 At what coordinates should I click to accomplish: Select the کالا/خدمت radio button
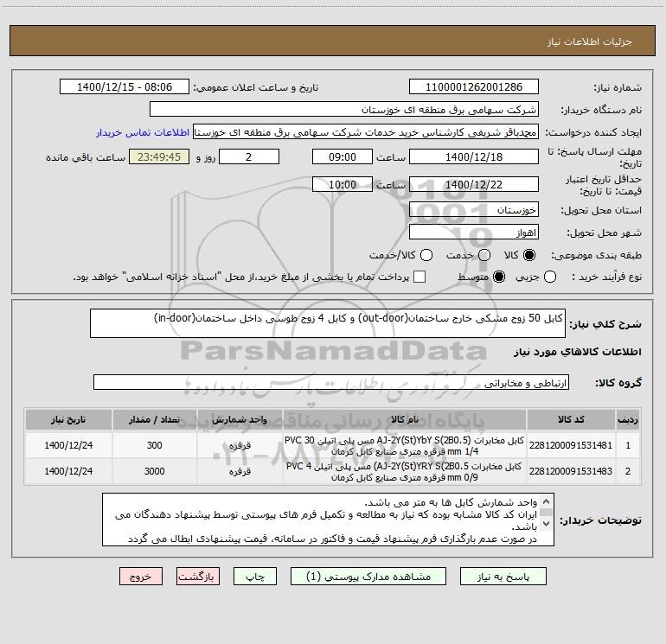tap(426, 255)
